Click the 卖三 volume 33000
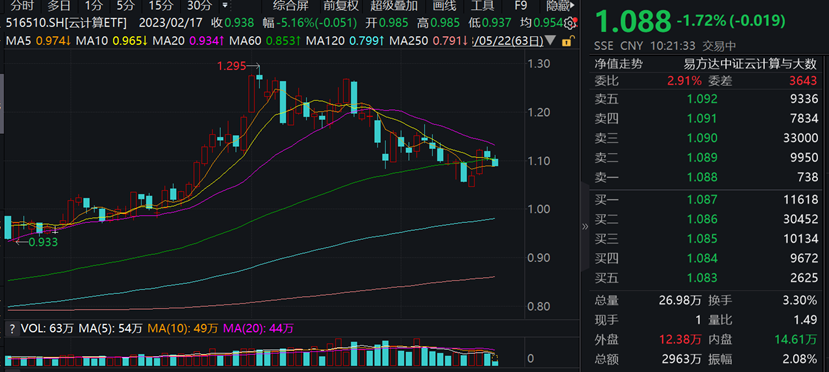 tap(800, 138)
